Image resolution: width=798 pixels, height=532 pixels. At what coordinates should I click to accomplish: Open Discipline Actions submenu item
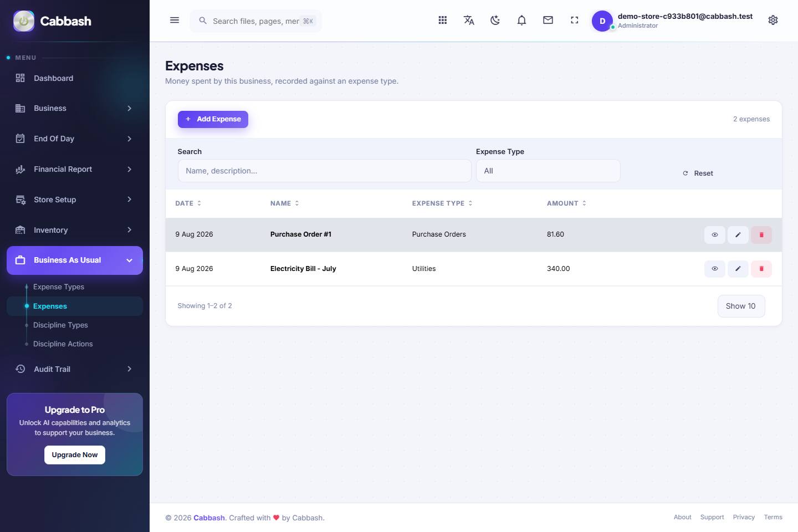pyautogui.click(x=63, y=344)
